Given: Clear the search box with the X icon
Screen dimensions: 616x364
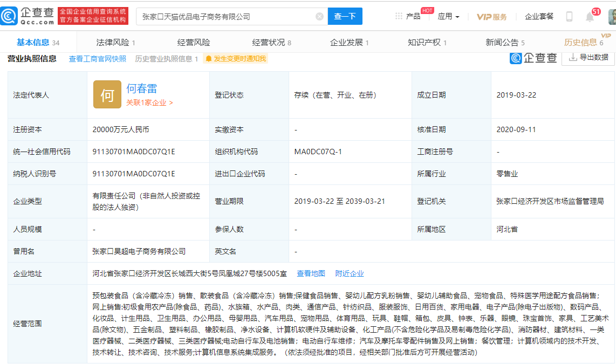Looking at the screenshot, I should pos(319,17).
